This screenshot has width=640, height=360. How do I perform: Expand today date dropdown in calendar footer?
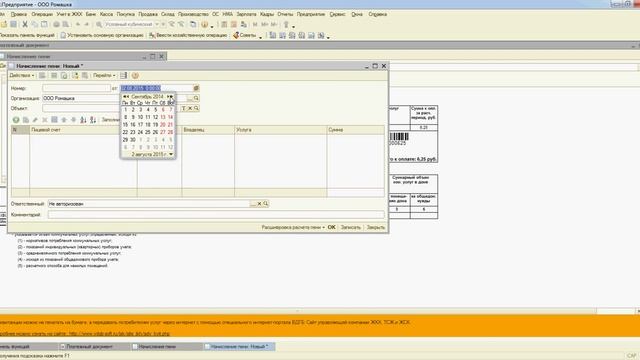point(171,154)
